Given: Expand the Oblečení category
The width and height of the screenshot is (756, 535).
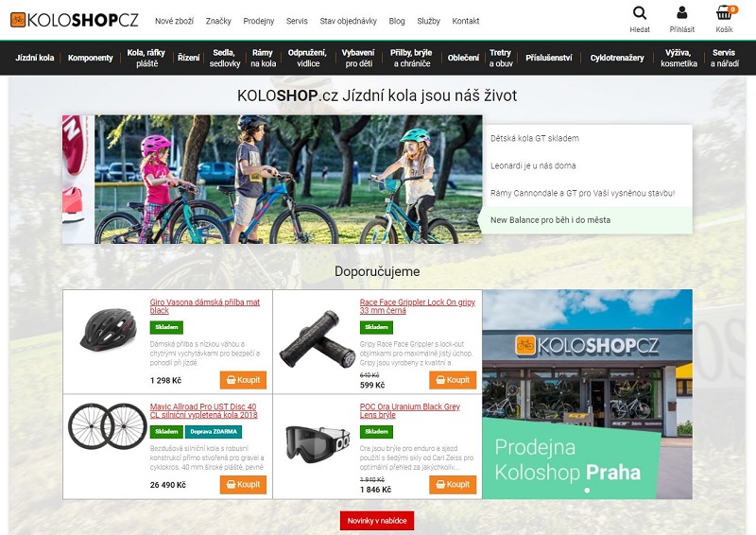Looking at the screenshot, I should point(463,58).
